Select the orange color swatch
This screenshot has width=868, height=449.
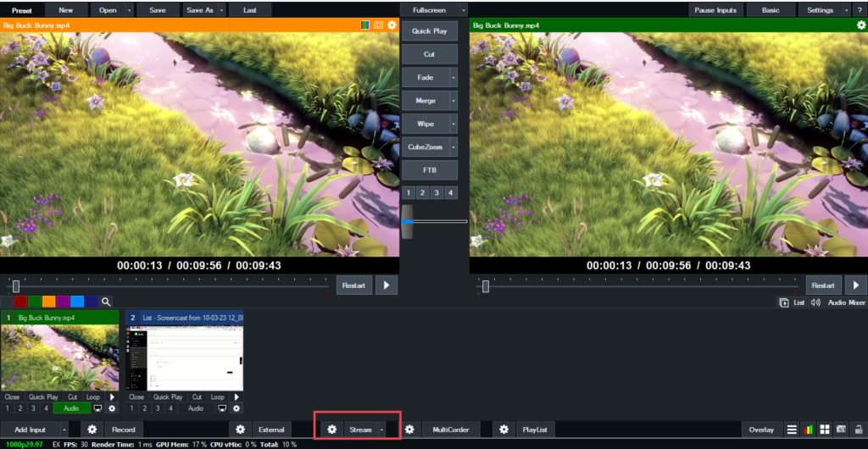(48, 302)
